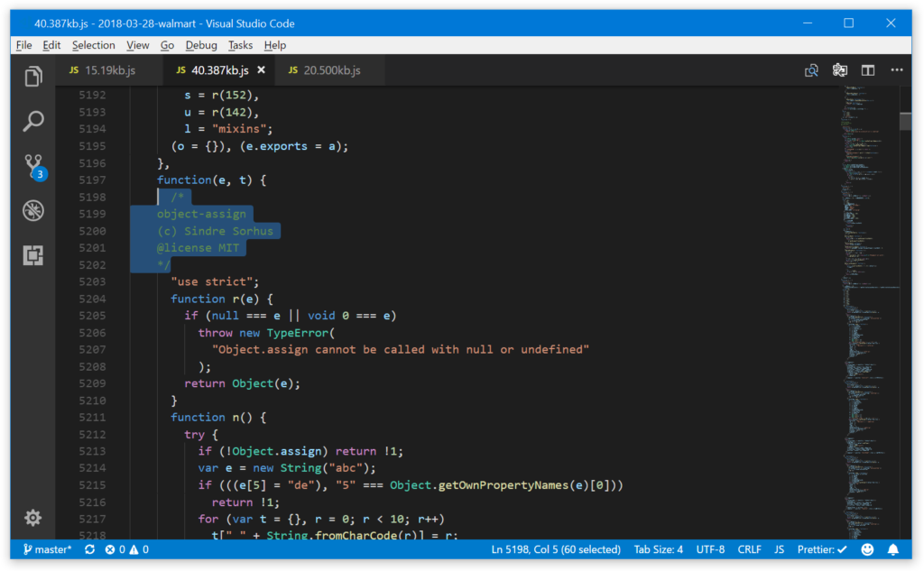924x571 pixels.
Task: Open notifications via the bell icon
Action: [x=892, y=548]
